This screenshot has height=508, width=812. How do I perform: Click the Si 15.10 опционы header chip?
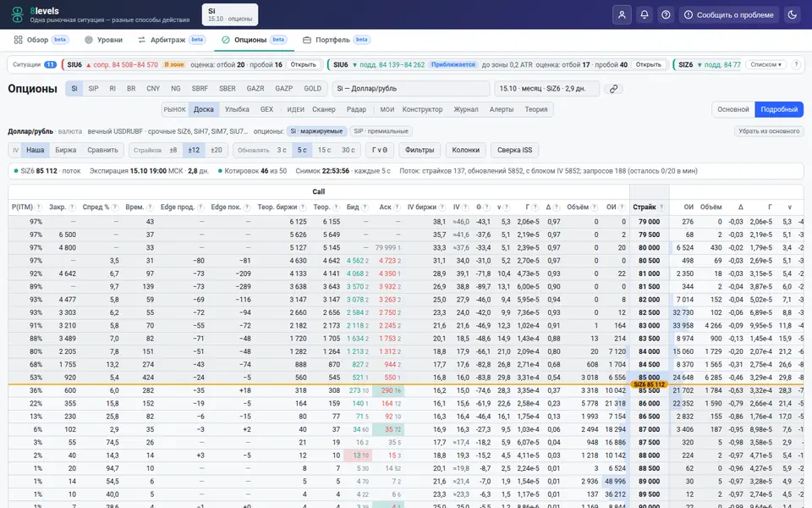pyautogui.click(x=230, y=14)
